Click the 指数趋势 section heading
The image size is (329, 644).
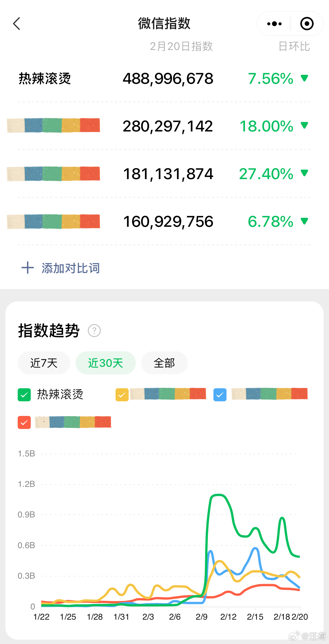[x=49, y=331]
